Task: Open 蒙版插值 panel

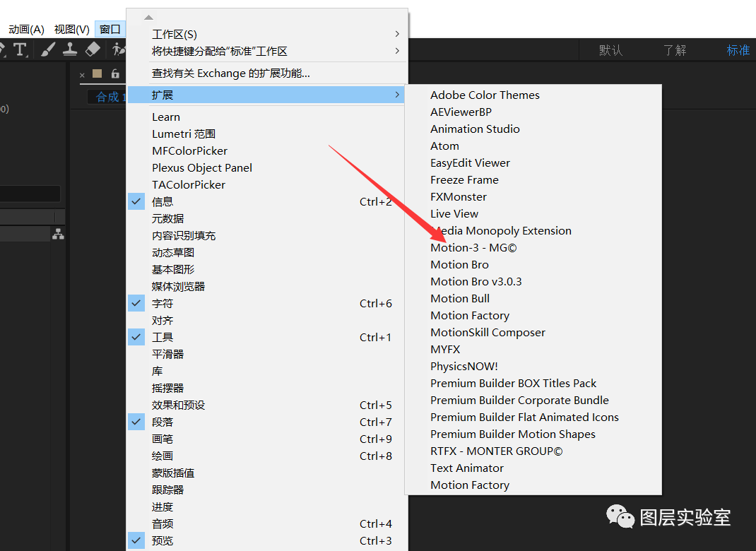Action: [266, 473]
